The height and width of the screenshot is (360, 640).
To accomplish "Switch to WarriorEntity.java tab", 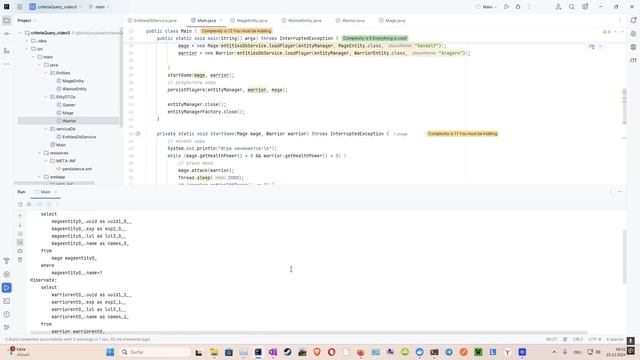I will (302, 20).
